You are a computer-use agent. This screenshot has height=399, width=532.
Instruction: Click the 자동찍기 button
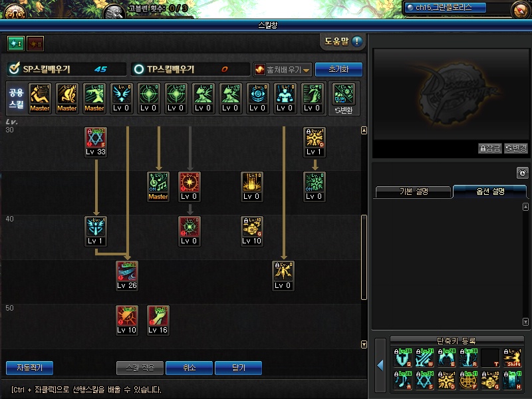(29, 368)
